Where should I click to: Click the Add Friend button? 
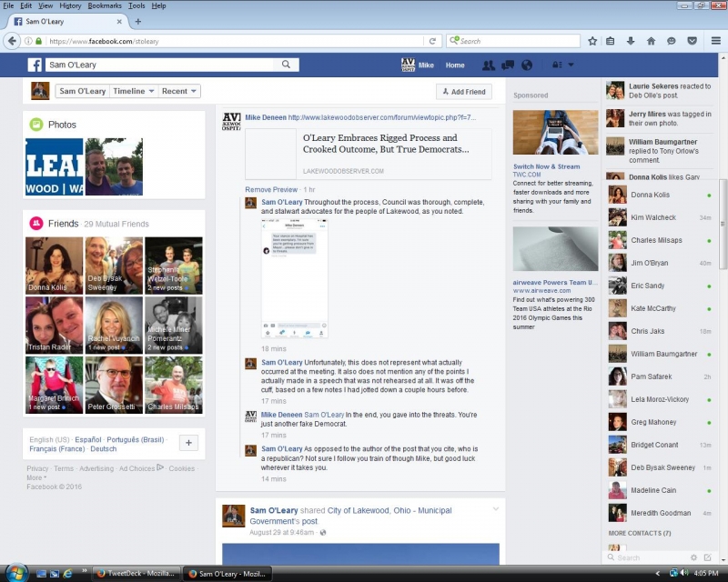462,91
